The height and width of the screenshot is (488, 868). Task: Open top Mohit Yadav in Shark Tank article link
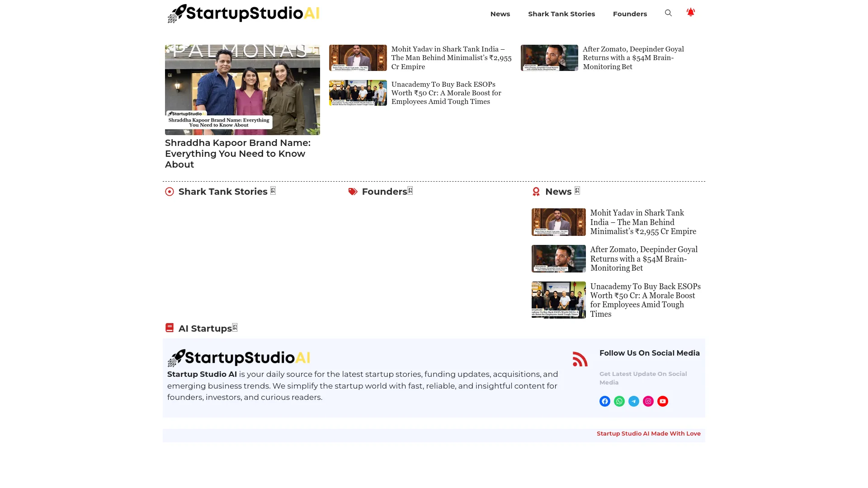pos(451,58)
